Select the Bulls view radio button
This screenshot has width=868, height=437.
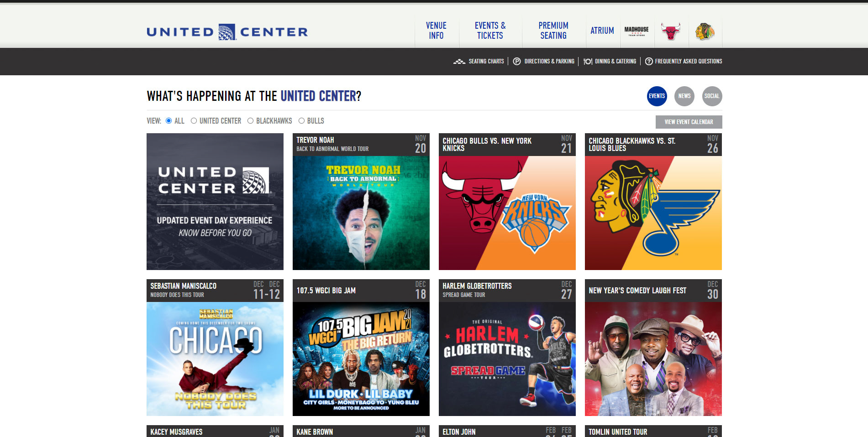pos(301,121)
